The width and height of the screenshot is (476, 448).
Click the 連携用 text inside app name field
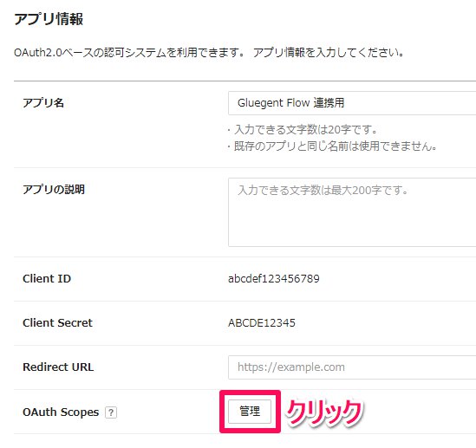pos(329,103)
